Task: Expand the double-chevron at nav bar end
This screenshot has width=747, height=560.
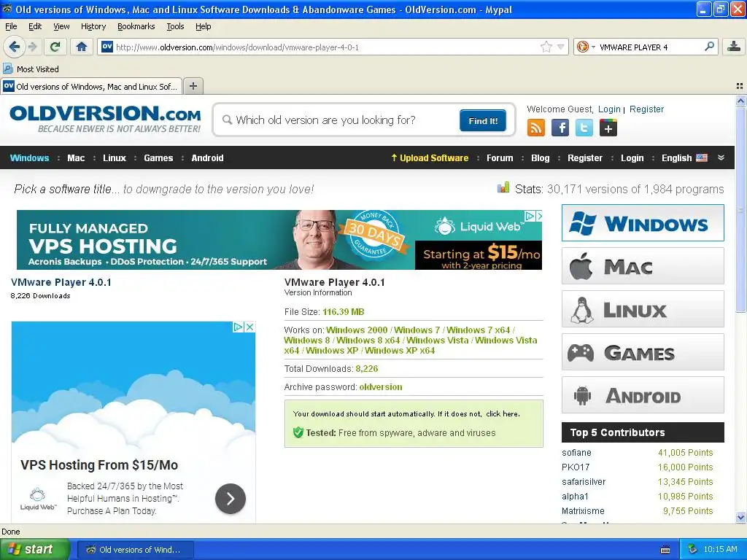Action: [721, 157]
